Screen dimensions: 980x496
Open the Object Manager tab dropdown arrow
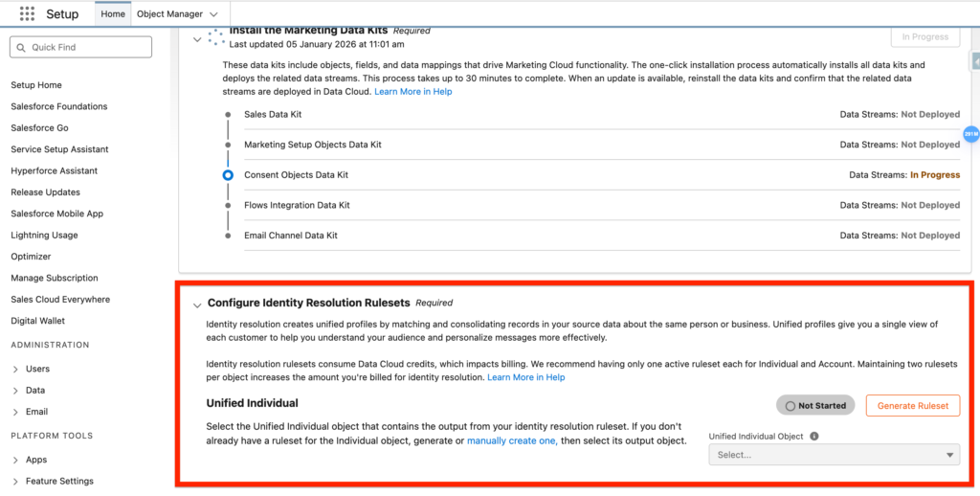(x=213, y=14)
